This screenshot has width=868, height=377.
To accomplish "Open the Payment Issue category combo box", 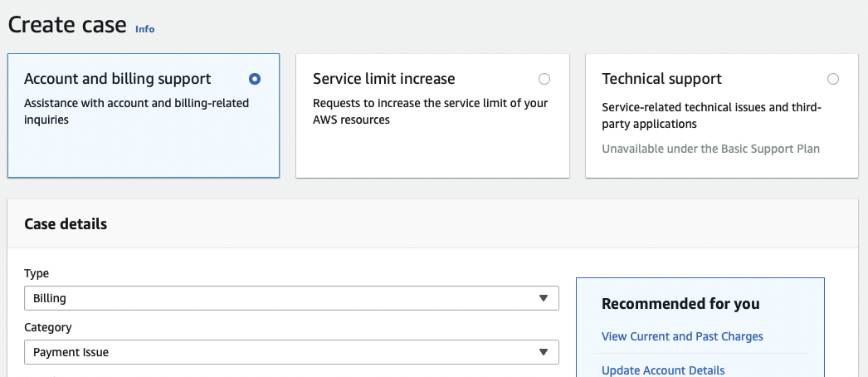I will (282, 352).
